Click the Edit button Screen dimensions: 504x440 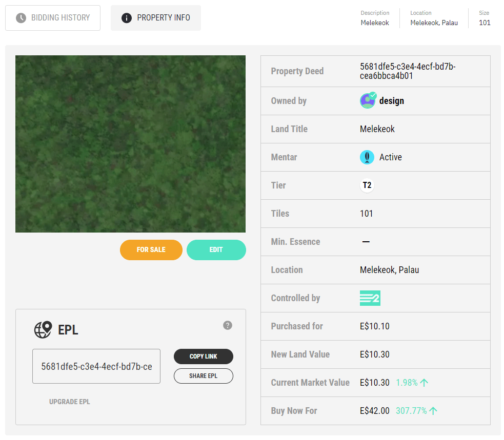216,249
